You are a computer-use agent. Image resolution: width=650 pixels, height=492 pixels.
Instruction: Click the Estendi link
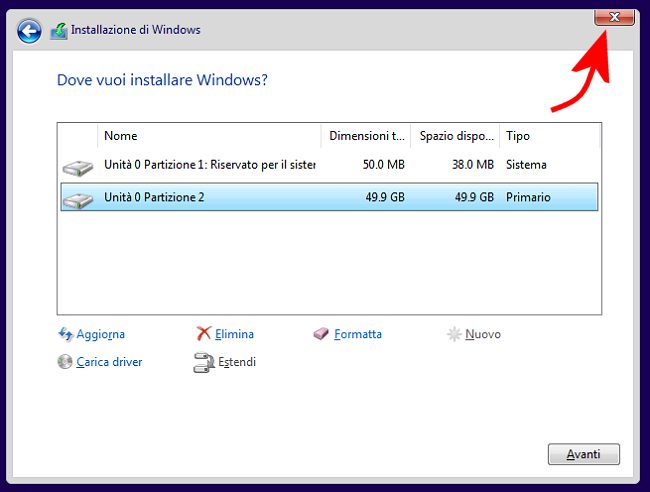(x=237, y=362)
